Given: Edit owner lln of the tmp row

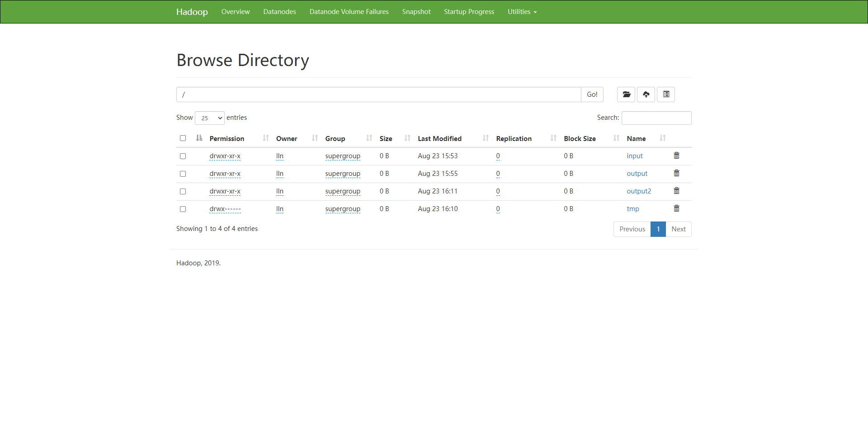Looking at the screenshot, I should [x=280, y=209].
